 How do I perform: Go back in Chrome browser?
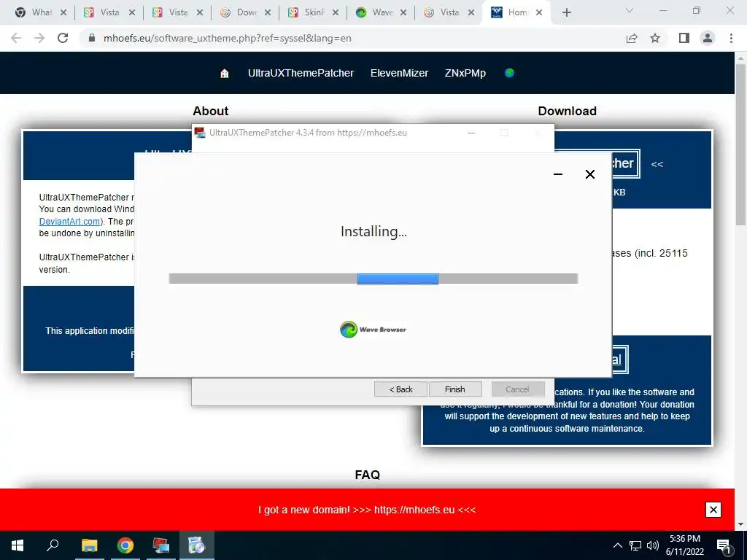point(16,38)
